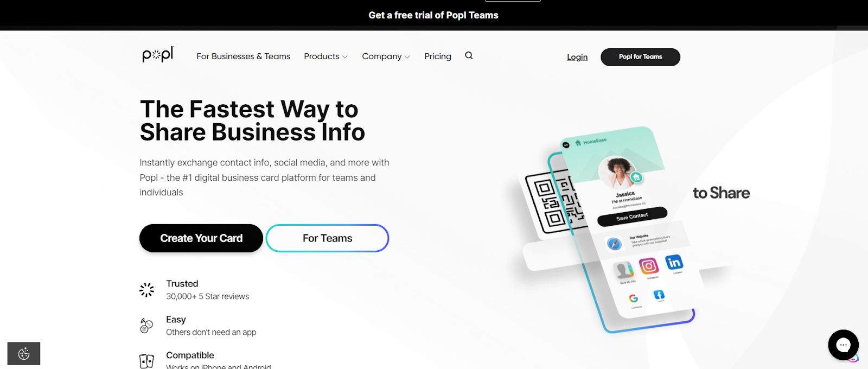Open For Businesses & Teams page
The image size is (868, 369).
243,56
